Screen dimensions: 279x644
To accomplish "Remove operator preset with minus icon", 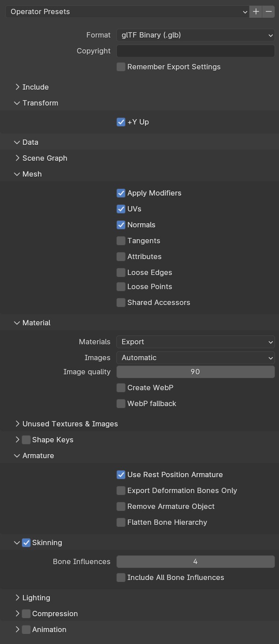I will point(268,11).
